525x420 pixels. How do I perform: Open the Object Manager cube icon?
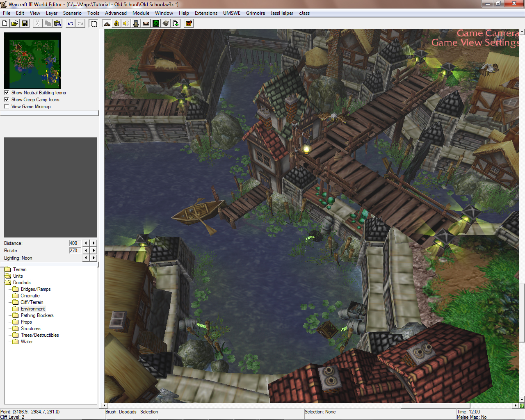[166, 23]
